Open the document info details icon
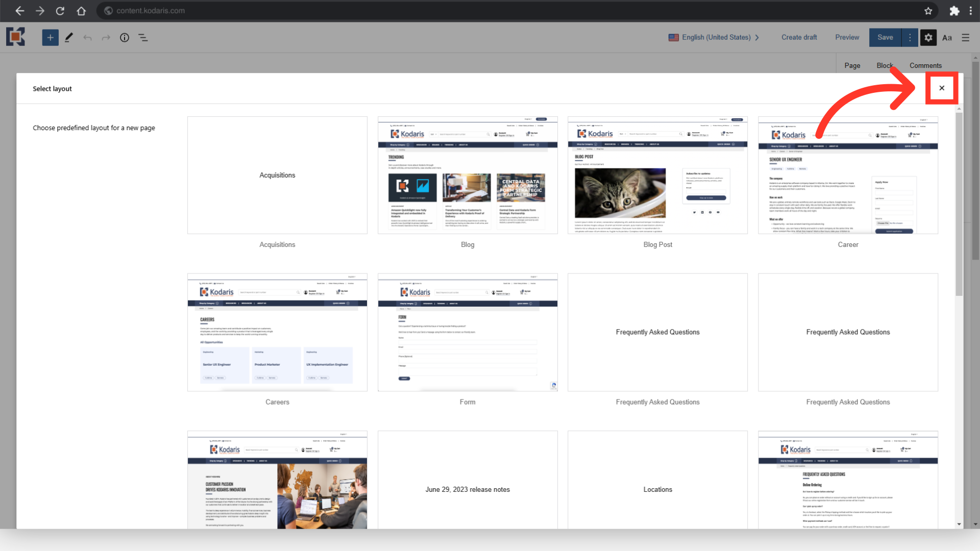 [x=125, y=37]
